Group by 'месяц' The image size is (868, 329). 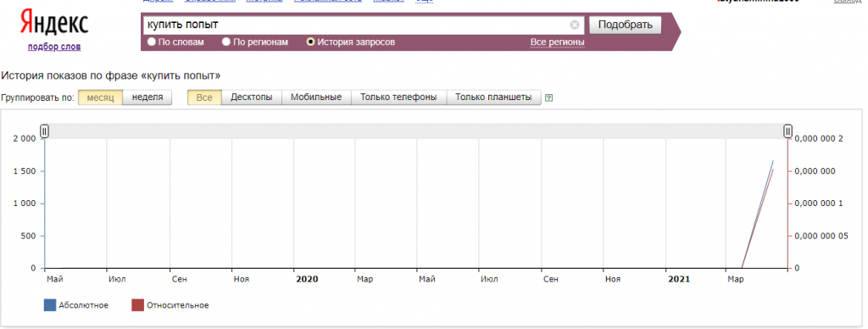[100, 98]
